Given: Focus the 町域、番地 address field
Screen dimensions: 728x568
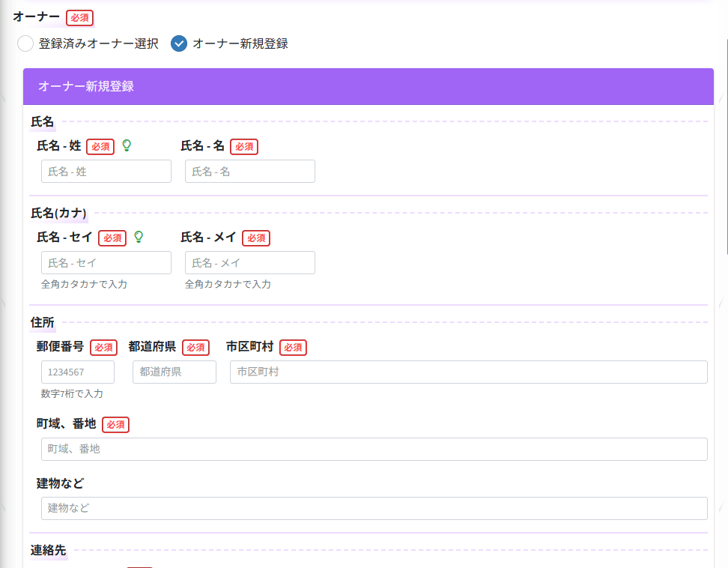Looking at the screenshot, I should click(374, 450).
